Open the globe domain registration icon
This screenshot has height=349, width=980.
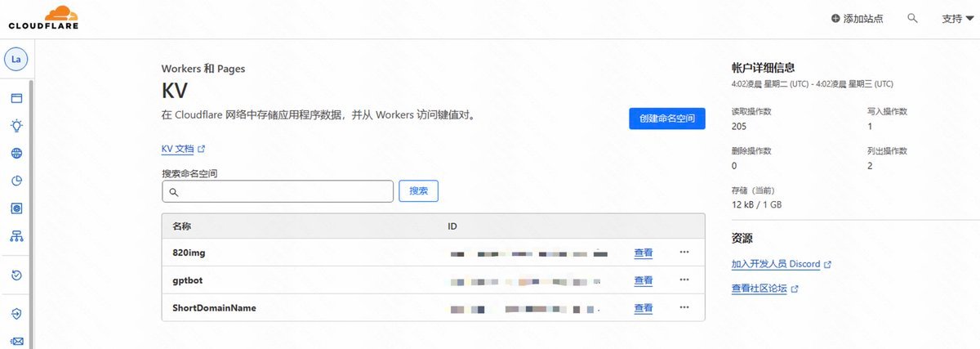pos(16,154)
